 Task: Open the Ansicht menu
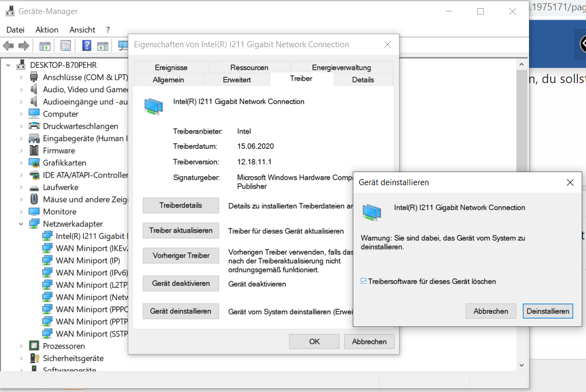pyautogui.click(x=82, y=30)
